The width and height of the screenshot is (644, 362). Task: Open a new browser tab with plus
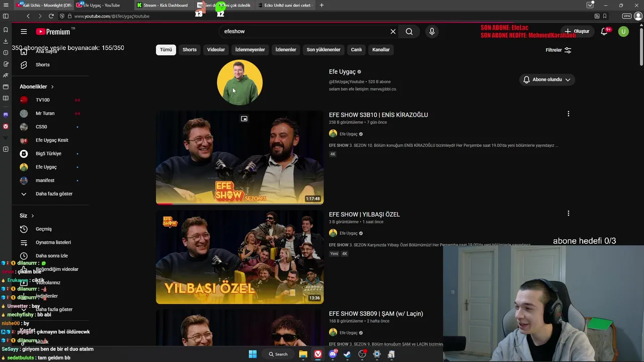click(321, 5)
